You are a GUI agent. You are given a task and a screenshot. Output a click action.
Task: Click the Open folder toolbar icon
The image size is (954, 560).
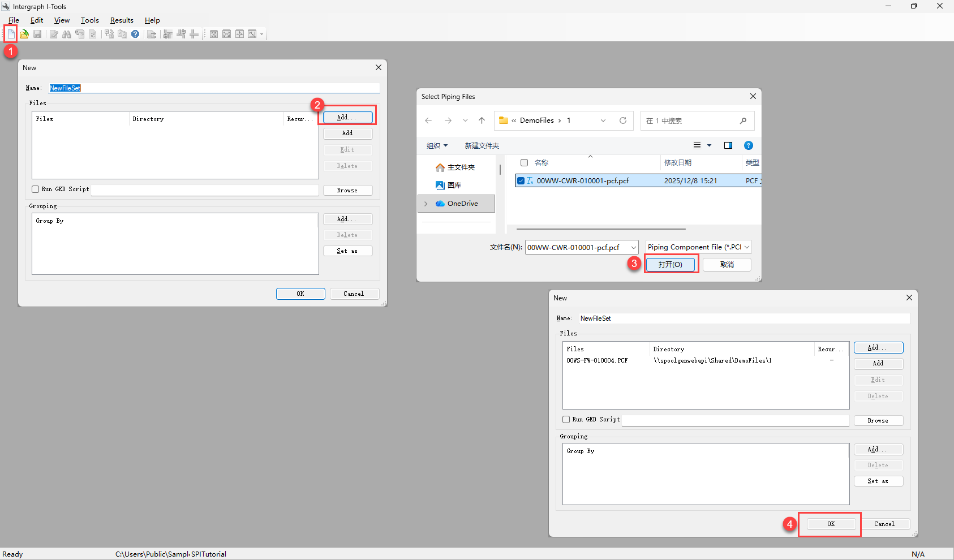(x=24, y=34)
